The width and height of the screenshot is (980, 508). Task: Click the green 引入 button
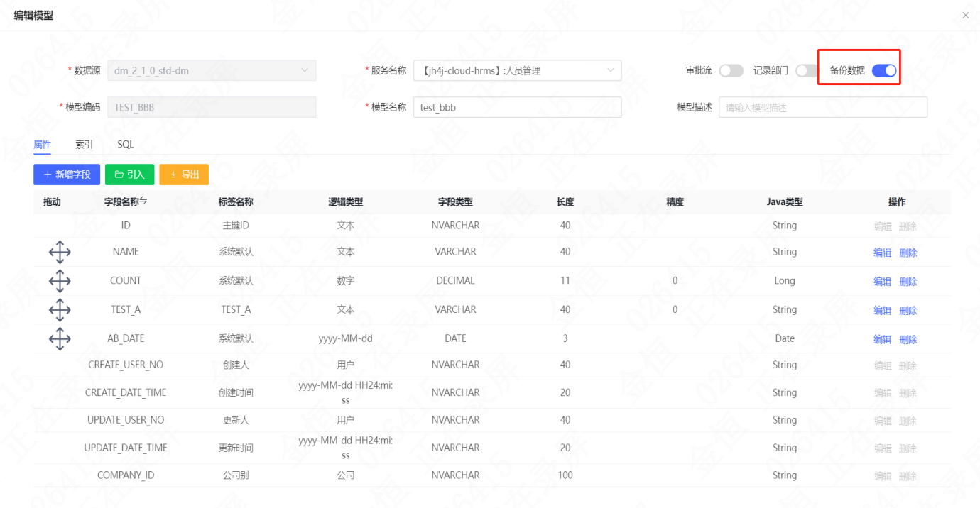coord(129,174)
